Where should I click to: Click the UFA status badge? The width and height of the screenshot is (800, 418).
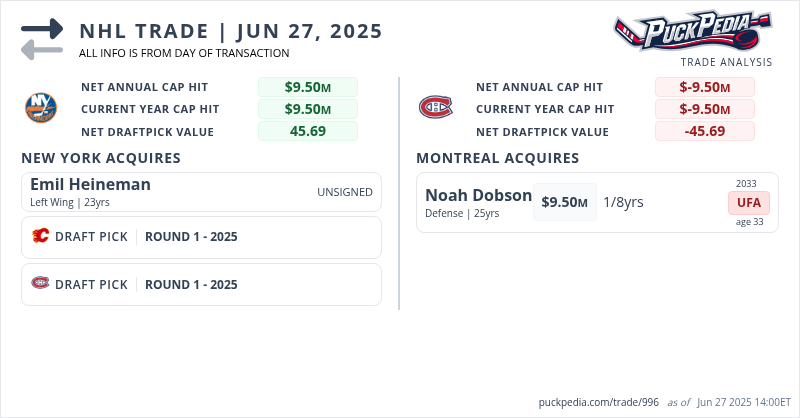(748, 202)
